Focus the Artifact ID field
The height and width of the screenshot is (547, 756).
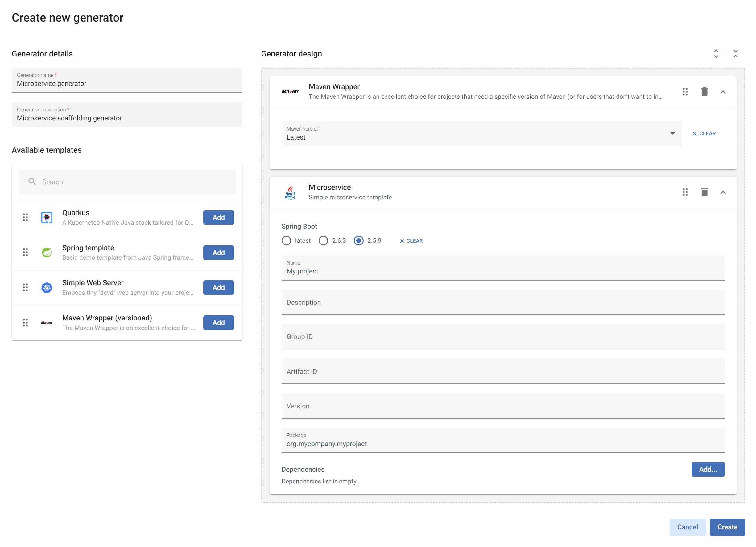pos(503,371)
